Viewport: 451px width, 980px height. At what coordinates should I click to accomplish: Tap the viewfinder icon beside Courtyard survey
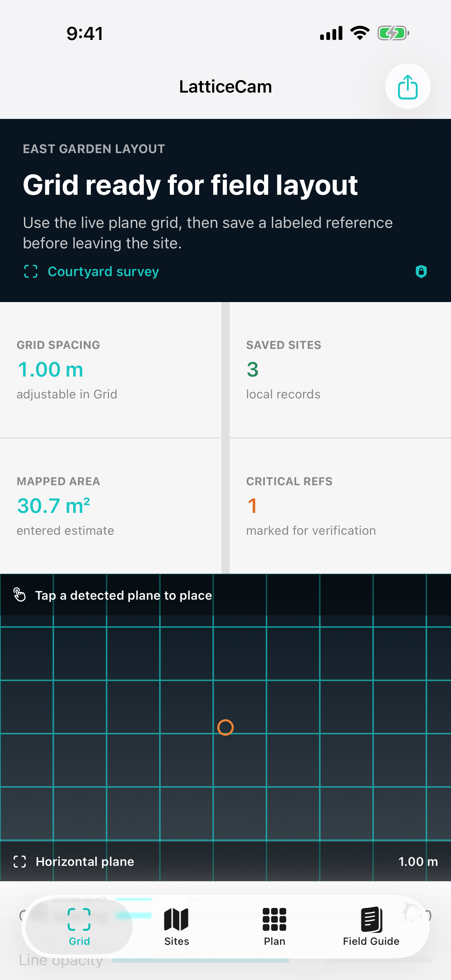coord(31,272)
